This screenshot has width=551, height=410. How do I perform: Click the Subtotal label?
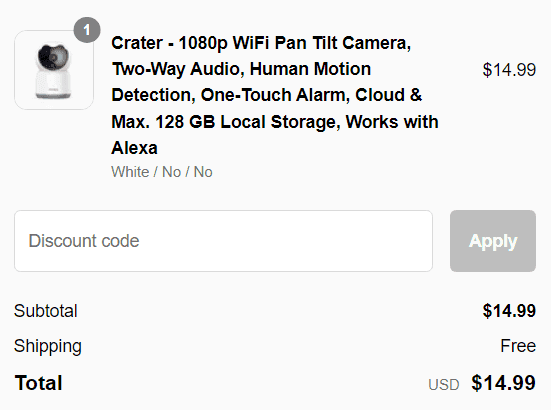coord(46,311)
